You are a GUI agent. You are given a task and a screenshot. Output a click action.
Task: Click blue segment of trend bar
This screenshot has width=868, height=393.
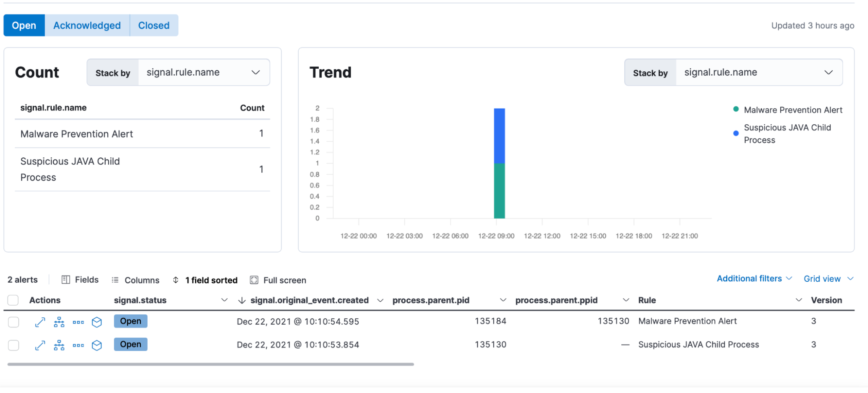[499, 136]
